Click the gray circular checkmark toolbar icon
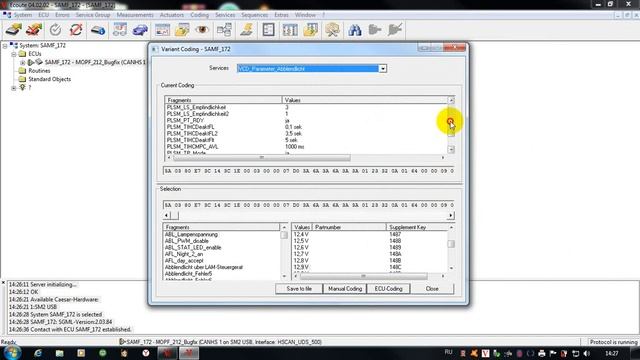 (55, 30)
